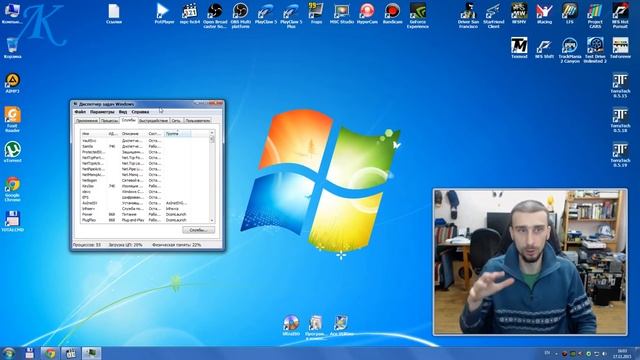
Task: Open the OBS Multiplatform desktop shortcut
Action: (240, 16)
